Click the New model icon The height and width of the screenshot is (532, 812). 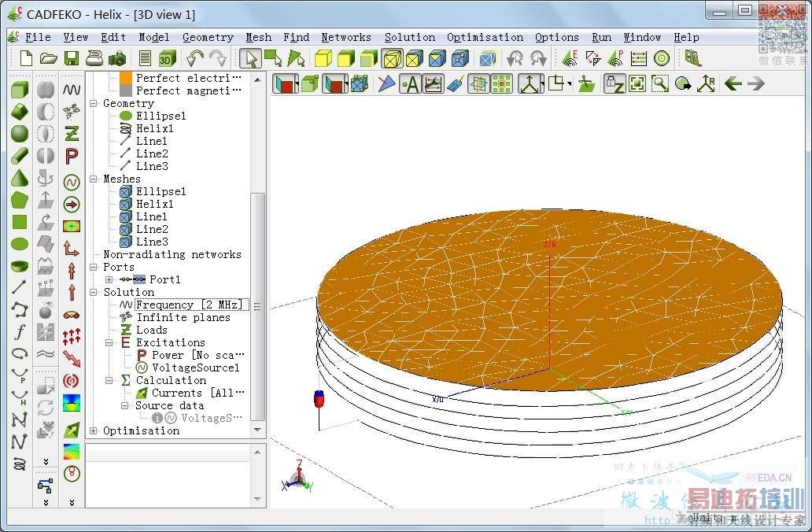[x=26, y=58]
